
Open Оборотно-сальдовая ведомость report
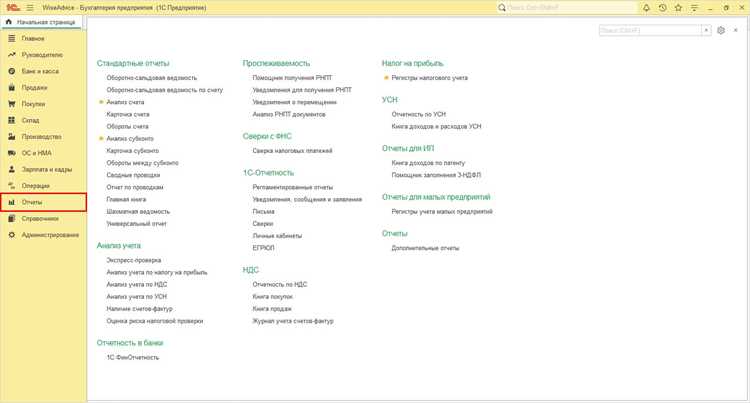[x=152, y=77]
